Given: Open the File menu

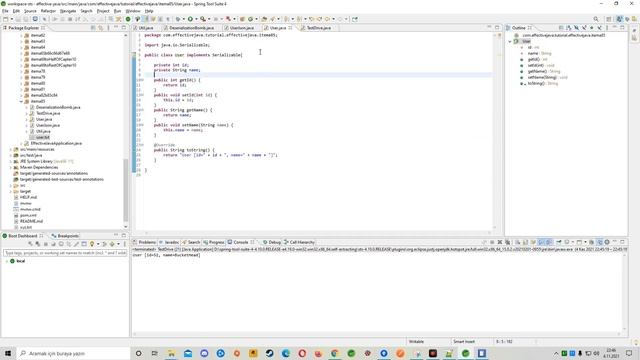Looking at the screenshot, I should coord(5,11).
